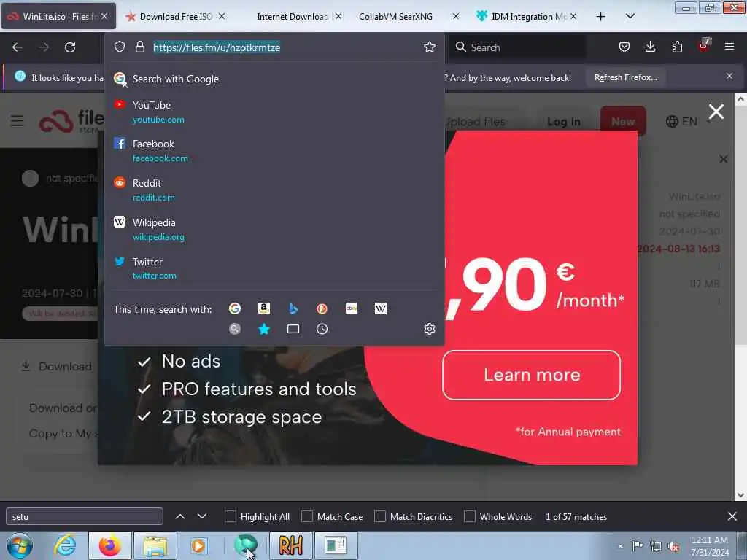Bookmark this page with the star icon
Image resolution: width=747 pixels, height=560 pixels.
tap(429, 47)
